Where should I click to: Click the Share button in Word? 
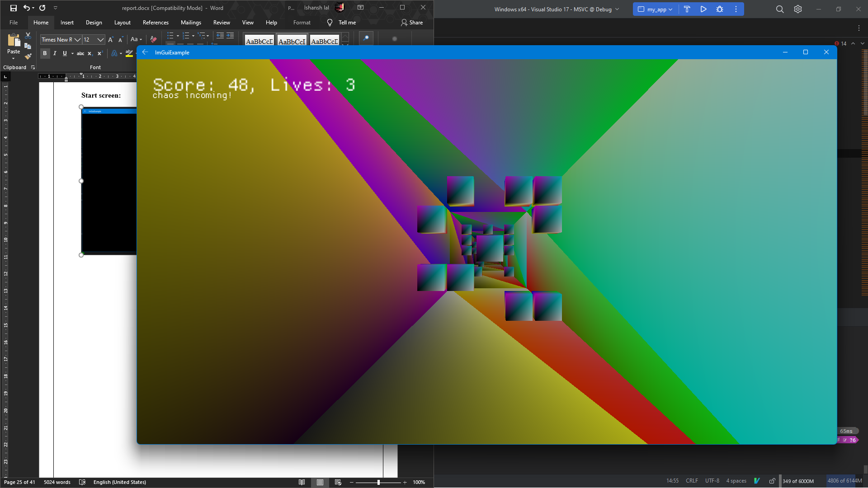(x=412, y=23)
